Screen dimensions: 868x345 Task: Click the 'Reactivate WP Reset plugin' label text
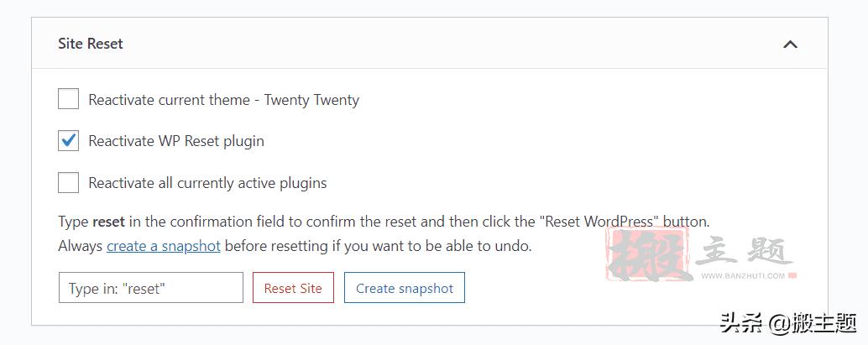(x=176, y=141)
